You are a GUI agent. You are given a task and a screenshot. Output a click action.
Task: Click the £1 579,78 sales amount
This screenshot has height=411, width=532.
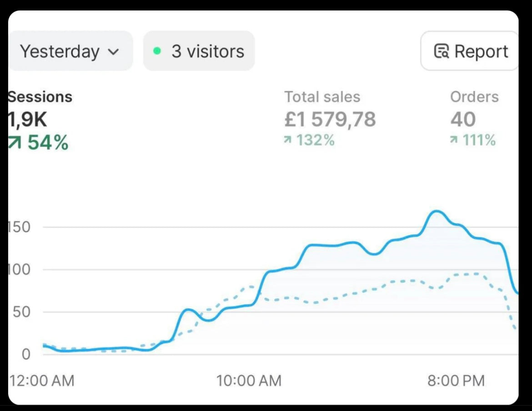[330, 120]
